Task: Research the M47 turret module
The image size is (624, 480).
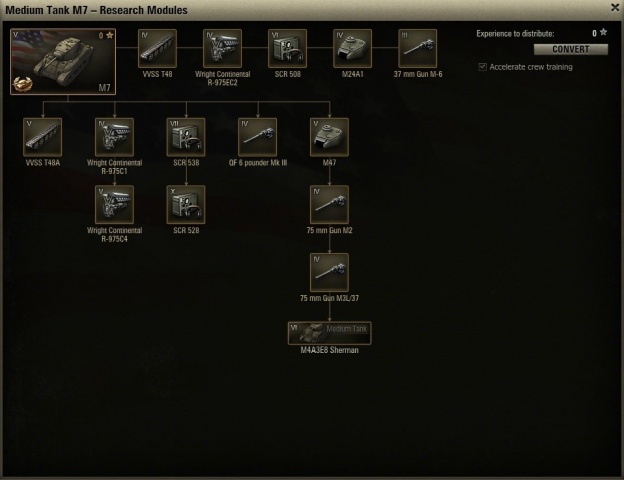Action: (x=329, y=137)
